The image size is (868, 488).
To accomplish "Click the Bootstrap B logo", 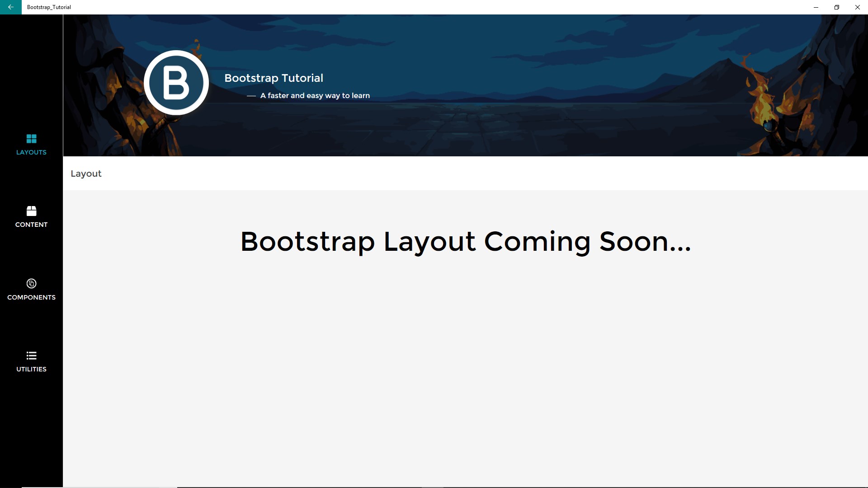I will pos(176,83).
